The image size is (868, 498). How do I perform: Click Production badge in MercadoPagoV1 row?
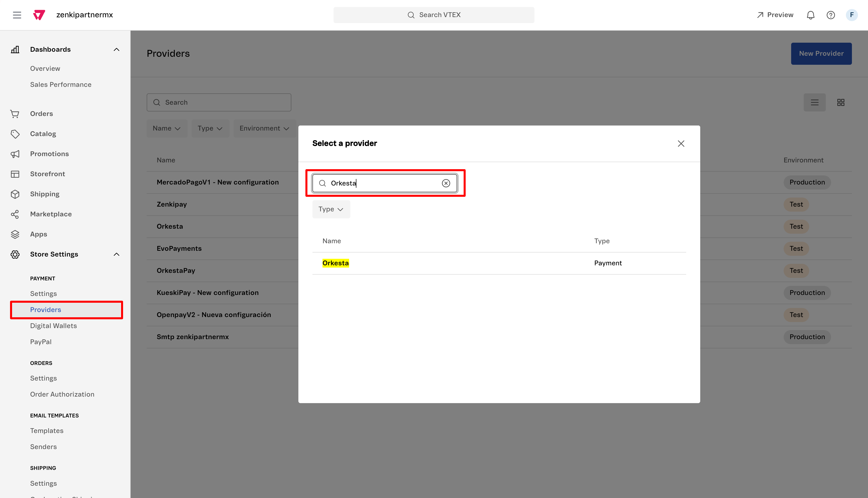[x=807, y=183]
